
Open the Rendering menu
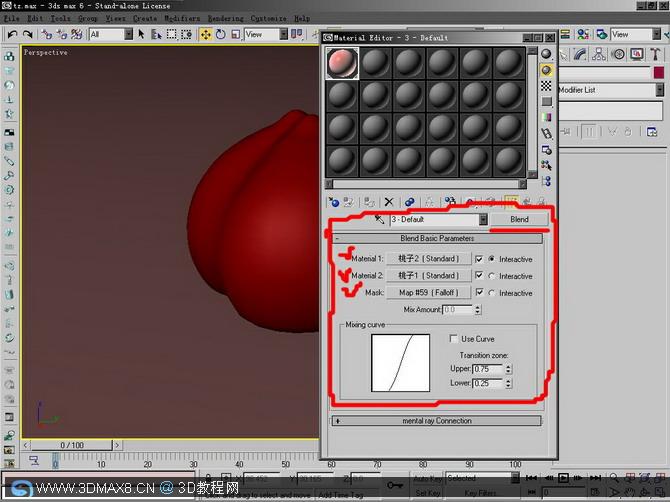[x=226, y=18]
